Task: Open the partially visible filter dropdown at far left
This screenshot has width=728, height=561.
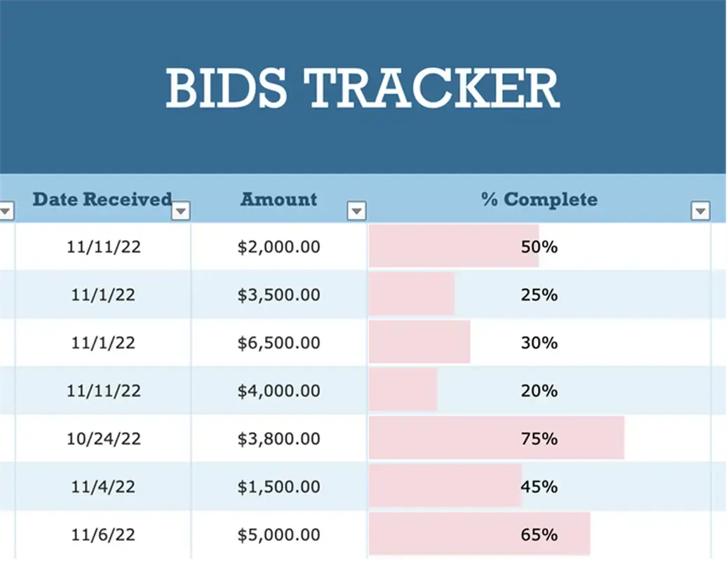Action: [x=6, y=210]
